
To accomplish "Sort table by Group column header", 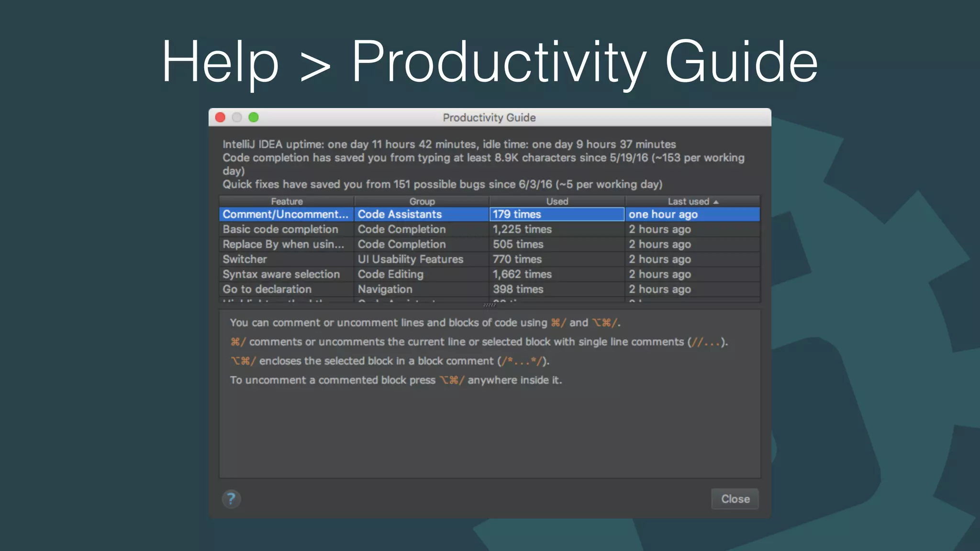I will 422,201.
